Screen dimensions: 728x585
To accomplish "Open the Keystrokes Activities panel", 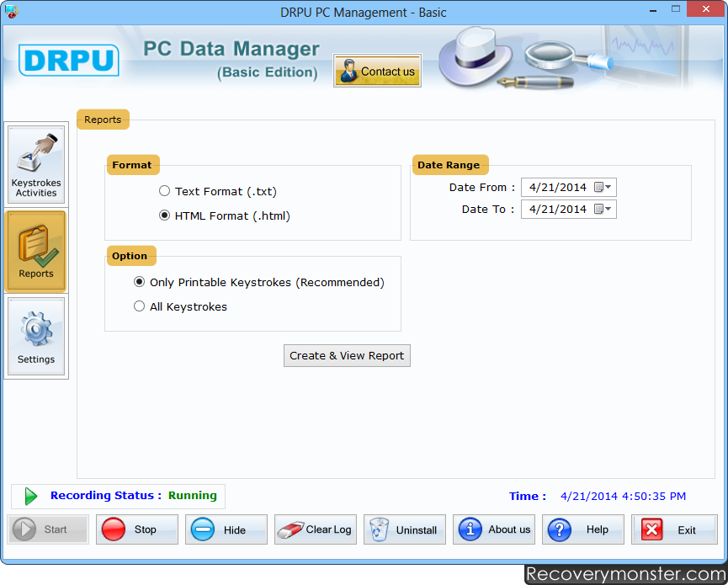I will pyautogui.click(x=36, y=164).
